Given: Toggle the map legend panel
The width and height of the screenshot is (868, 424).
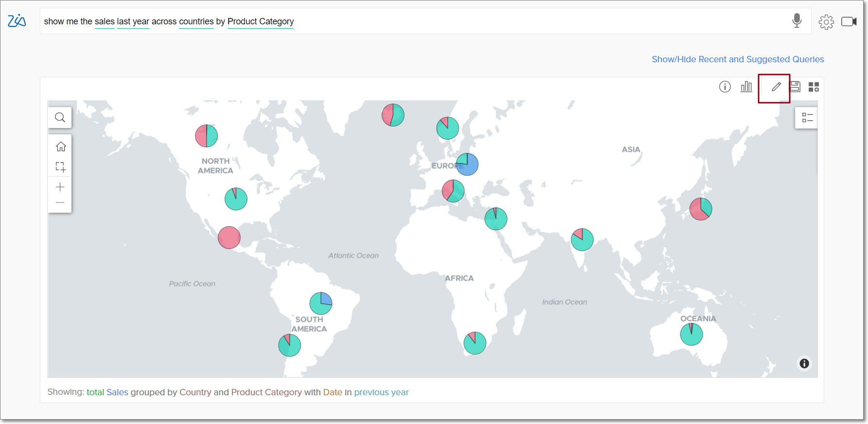Looking at the screenshot, I should (x=807, y=118).
